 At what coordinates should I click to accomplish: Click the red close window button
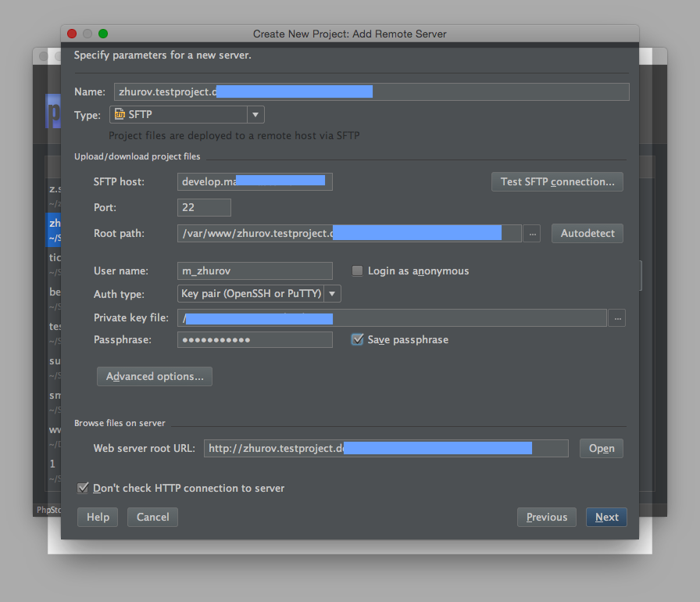point(72,34)
